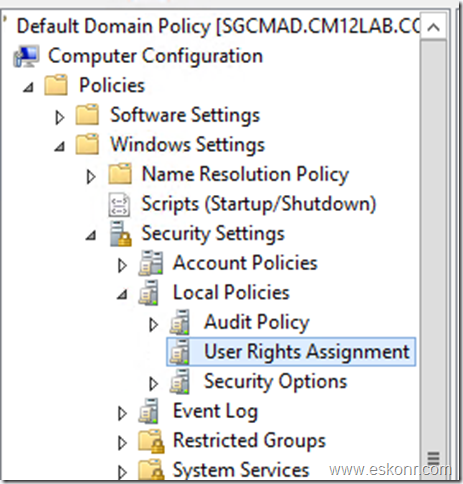
Task: Click the Account Policies server icon
Action: [x=151, y=263]
